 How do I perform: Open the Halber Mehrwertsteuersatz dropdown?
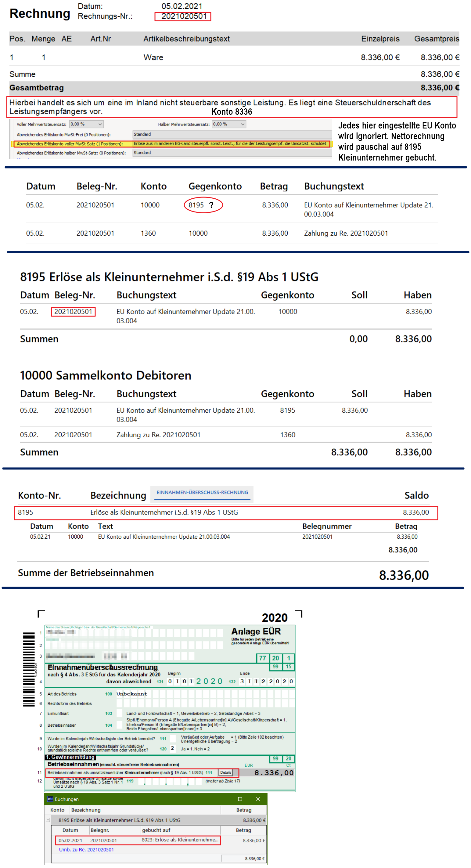229,124
